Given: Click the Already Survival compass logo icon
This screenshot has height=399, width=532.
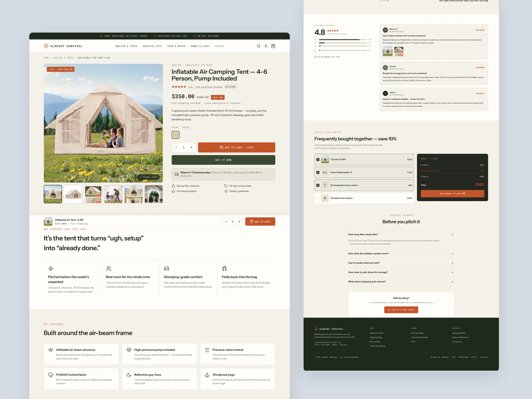Looking at the screenshot, I should tap(46, 46).
